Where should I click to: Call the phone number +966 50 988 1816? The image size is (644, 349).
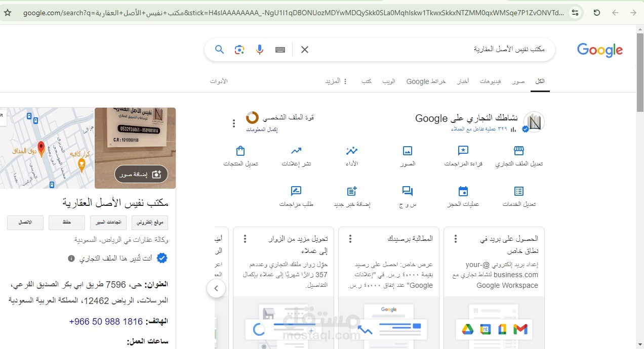click(106, 321)
